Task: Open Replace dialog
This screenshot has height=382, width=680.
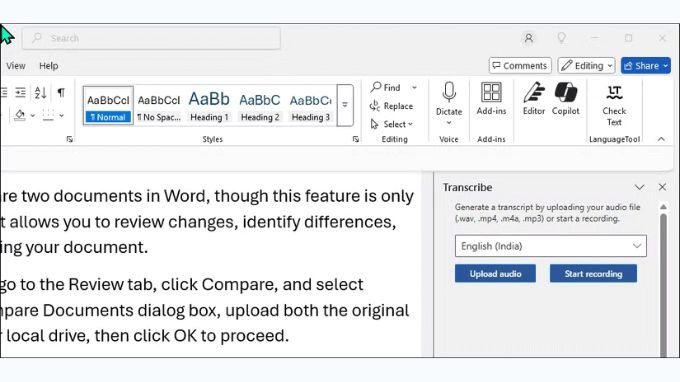Action: point(391,106)
